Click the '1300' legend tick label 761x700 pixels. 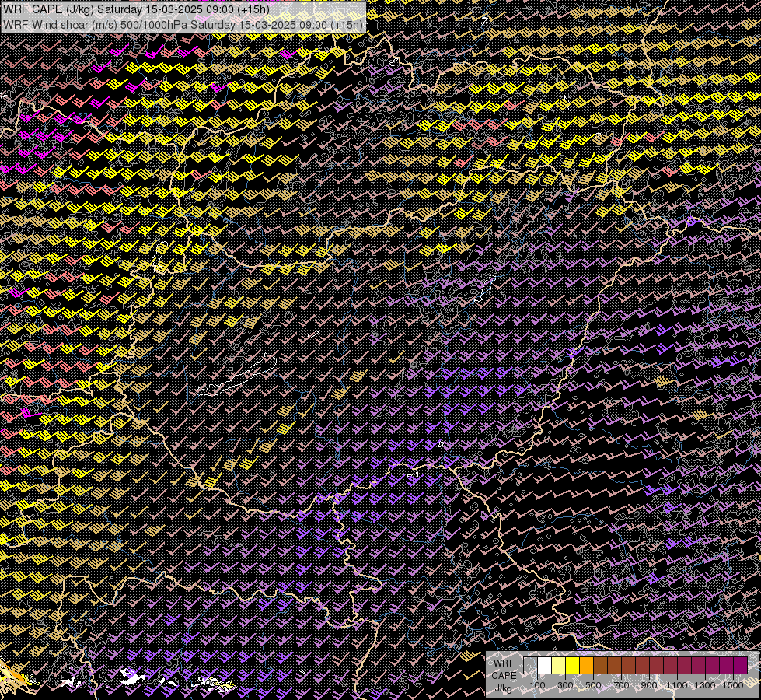click(x=705, y=685)
